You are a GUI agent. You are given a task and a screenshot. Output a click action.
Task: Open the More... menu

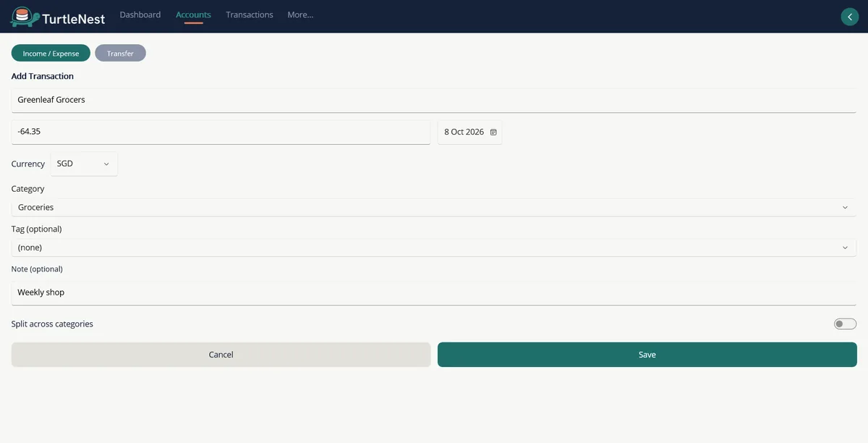300,14
